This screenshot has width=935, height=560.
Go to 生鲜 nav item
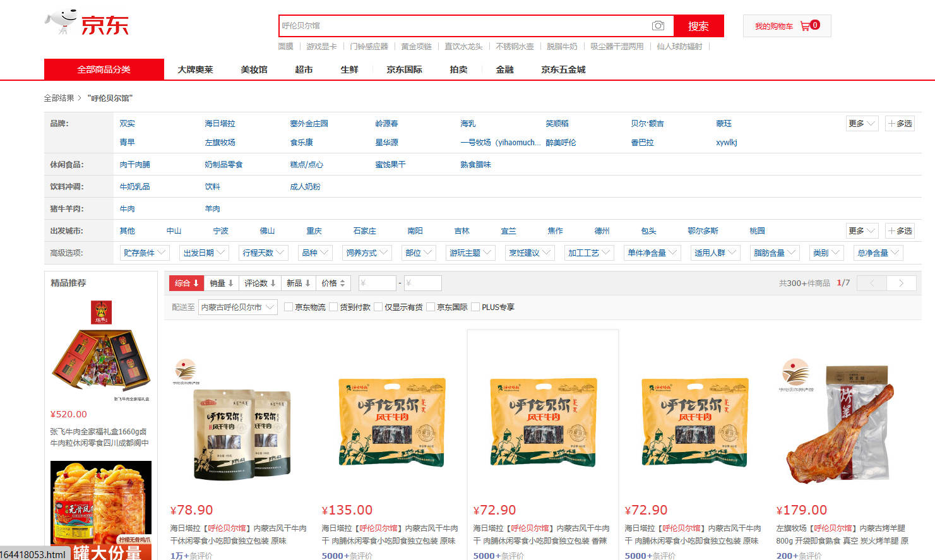pos(349,69)
